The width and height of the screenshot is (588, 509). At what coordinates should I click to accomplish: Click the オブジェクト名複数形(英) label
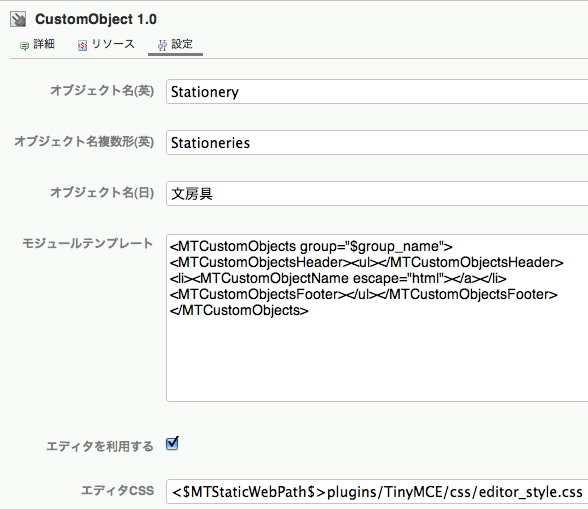(x=84, y=141)
